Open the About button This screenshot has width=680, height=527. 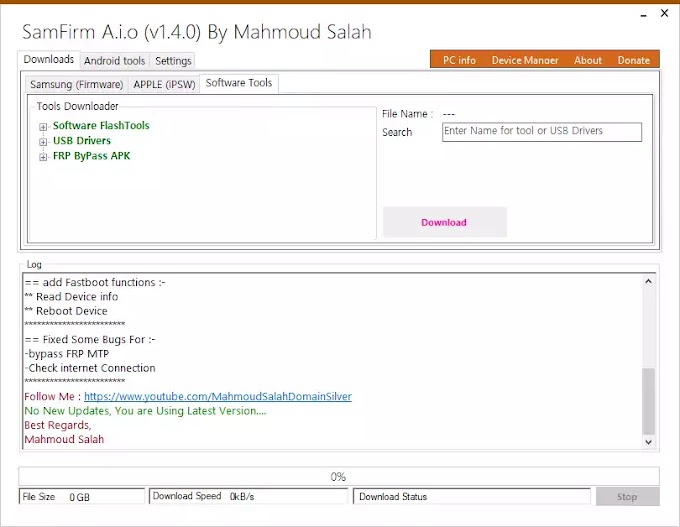(x=588, y=60)
